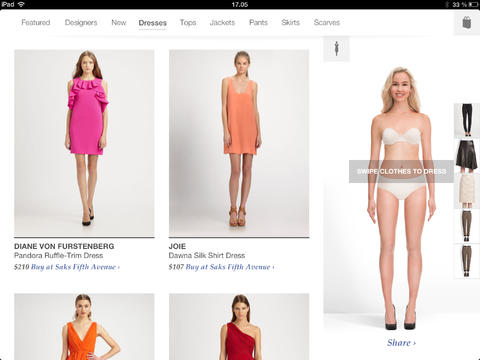Go to the New tab
Screen dimensions: 480x360
119,22
